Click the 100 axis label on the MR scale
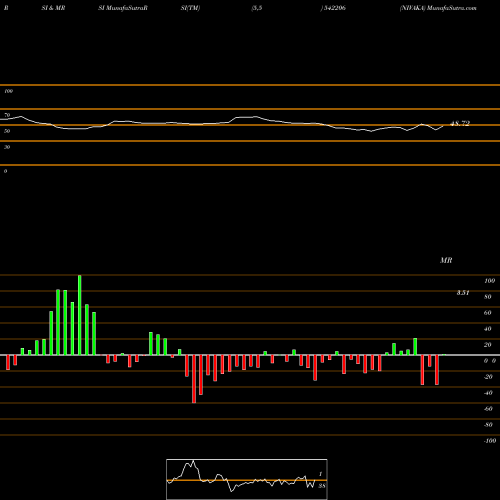Screen dimensions: 500x500 pos(489,281)
